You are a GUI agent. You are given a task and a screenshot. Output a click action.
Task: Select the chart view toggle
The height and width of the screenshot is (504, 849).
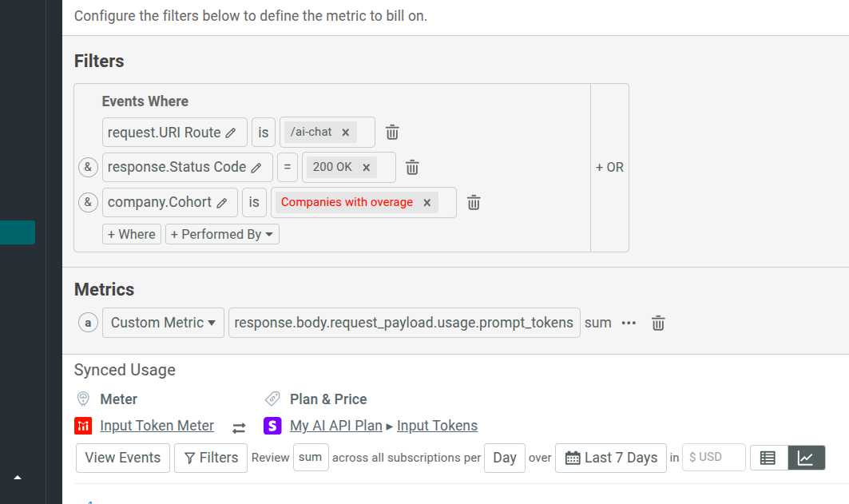pyautogui.click(x=807, y=458)
